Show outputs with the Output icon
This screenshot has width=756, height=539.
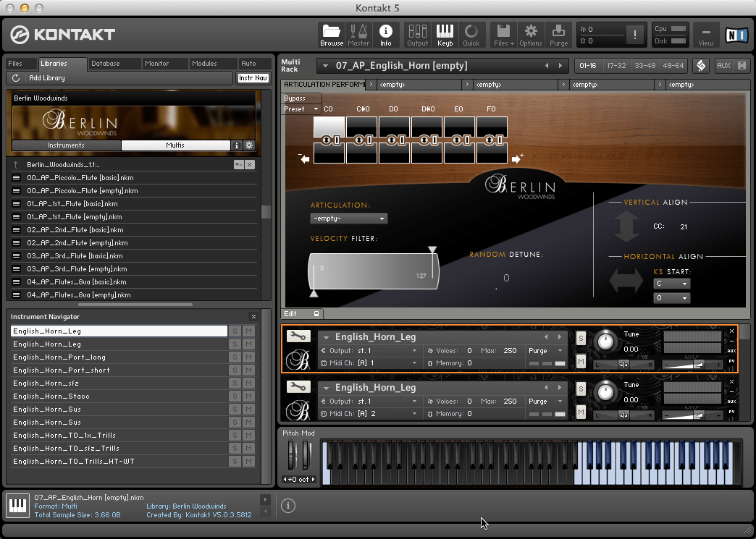[417, 34]
